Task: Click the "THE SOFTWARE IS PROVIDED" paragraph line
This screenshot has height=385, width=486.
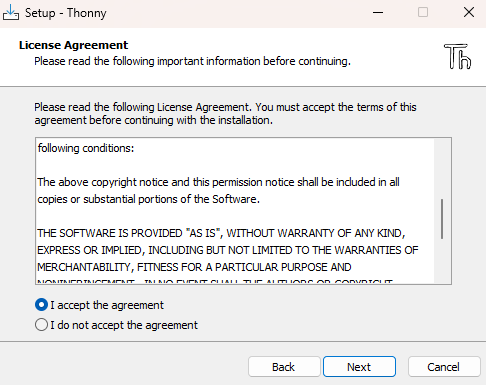Action: [x=221, y=233]
